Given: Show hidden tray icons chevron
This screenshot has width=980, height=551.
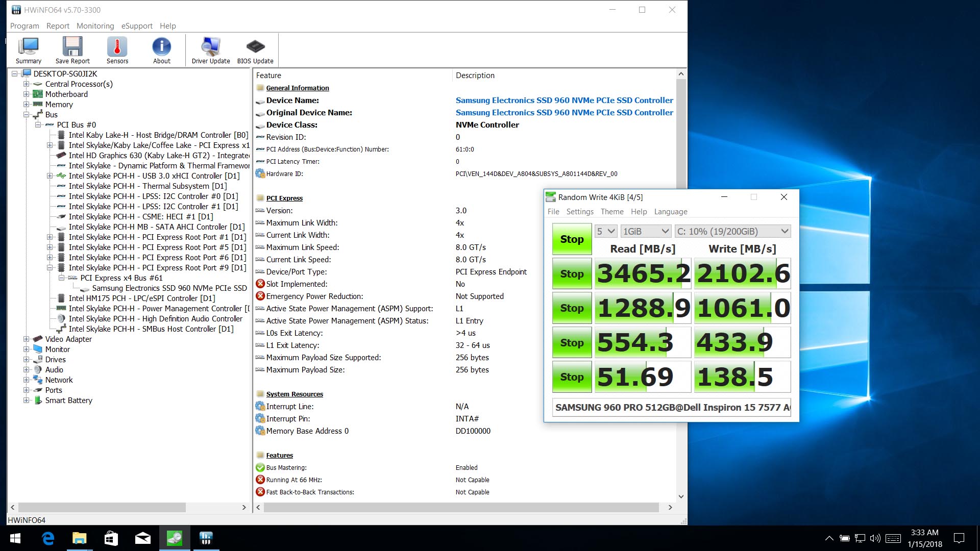Looking at the screenshot, I should 829,538.
